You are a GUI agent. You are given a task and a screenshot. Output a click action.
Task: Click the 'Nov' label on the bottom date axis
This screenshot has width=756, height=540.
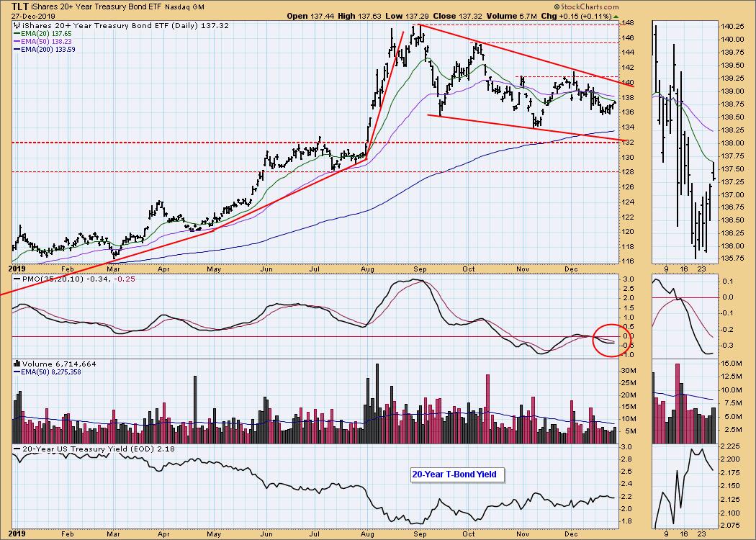point(523,534)
